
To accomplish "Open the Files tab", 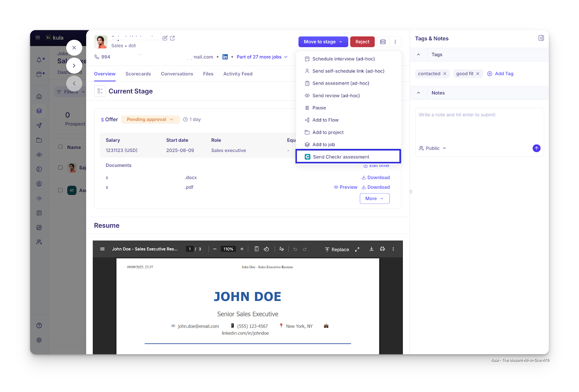I will [208, 74].
